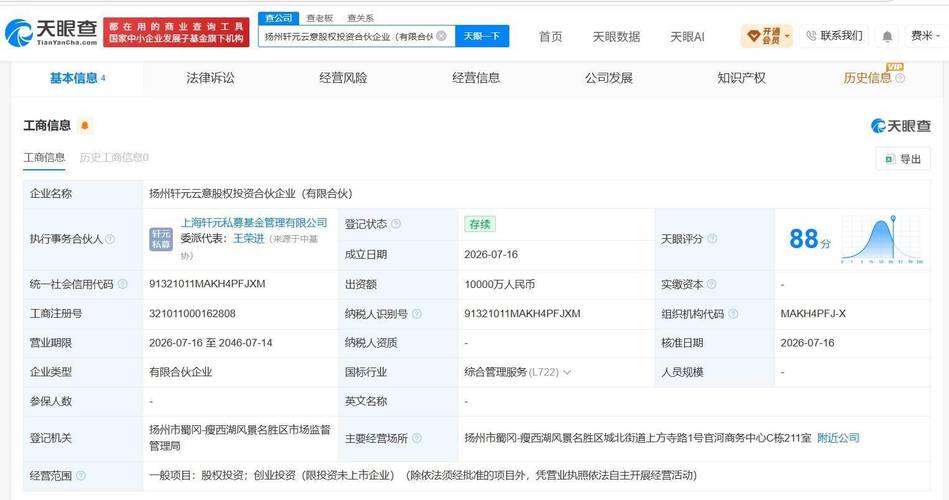
Task: Show help for 天眼评分
Action: tap(712, 239)
